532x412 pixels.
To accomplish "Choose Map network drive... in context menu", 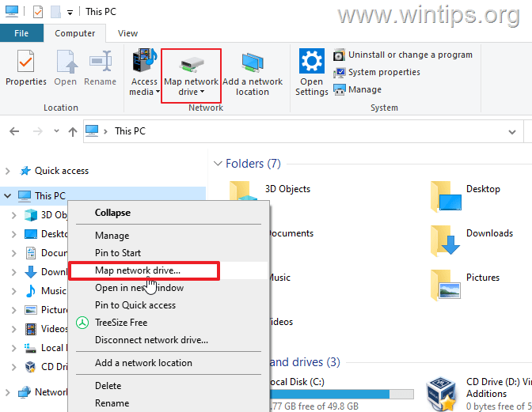I will tap(169, 270).
